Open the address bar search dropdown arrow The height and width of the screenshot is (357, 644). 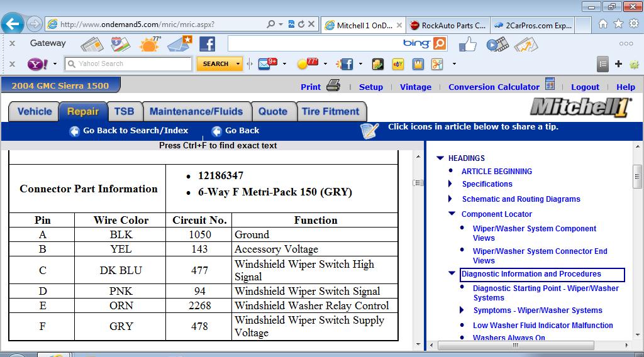coord(281,25)
